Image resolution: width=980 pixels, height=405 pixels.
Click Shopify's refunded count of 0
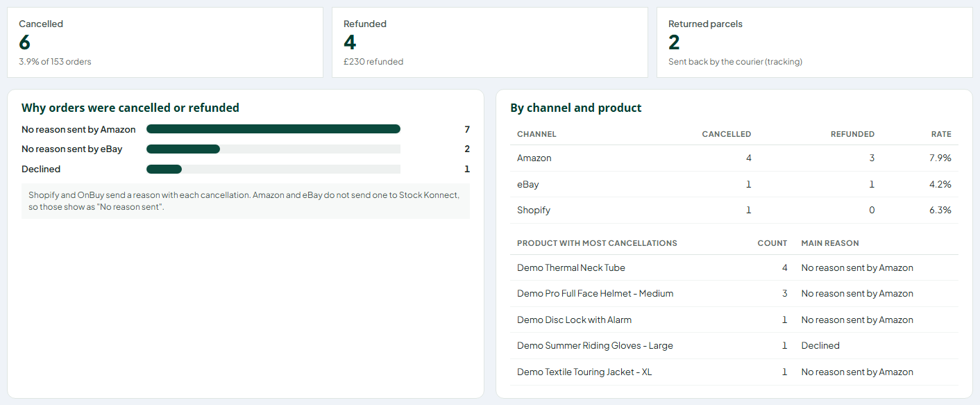click(x=872, y=210)
